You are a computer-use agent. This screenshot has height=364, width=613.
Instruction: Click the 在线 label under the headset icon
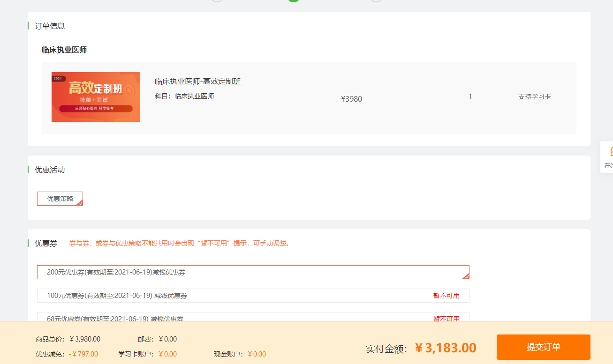coord(609,166)
